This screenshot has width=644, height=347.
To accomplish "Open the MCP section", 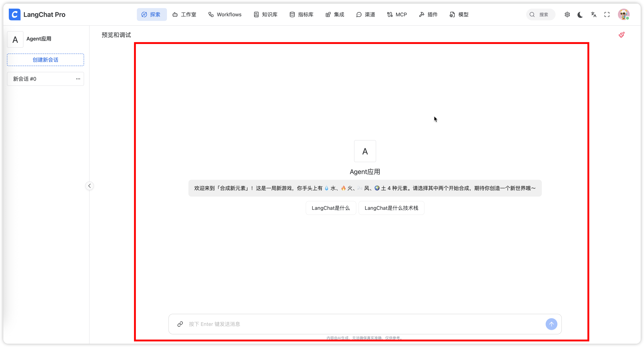I will click(x=397, y=14).
